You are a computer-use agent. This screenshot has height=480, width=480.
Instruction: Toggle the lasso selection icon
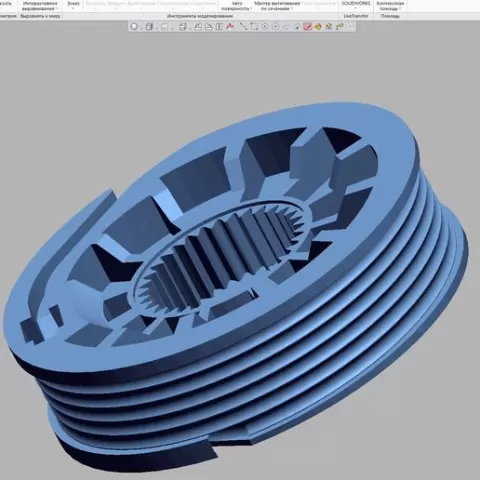pyautogui.click(x=286, y=27)
